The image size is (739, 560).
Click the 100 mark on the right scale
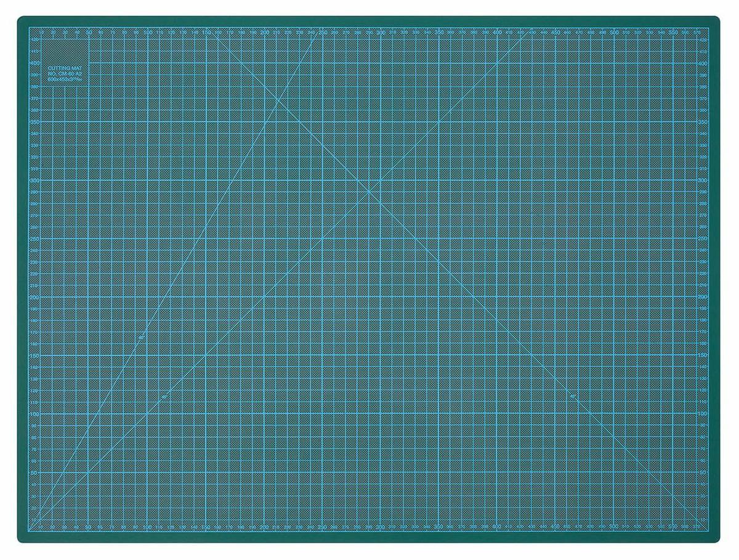click(703, 413)
